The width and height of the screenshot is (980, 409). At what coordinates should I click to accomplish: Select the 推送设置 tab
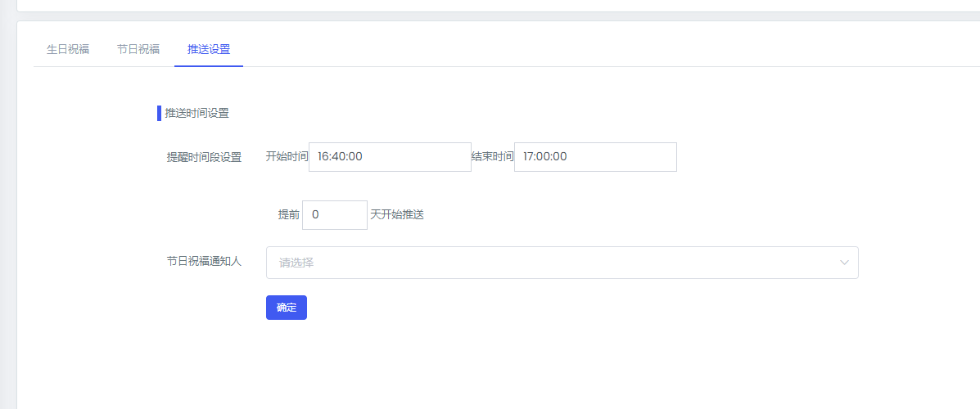point(209,49)
